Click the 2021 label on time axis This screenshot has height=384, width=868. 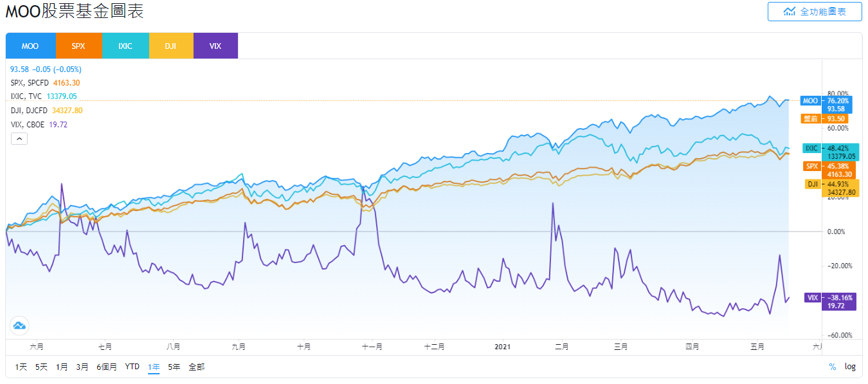coord(503,347)
